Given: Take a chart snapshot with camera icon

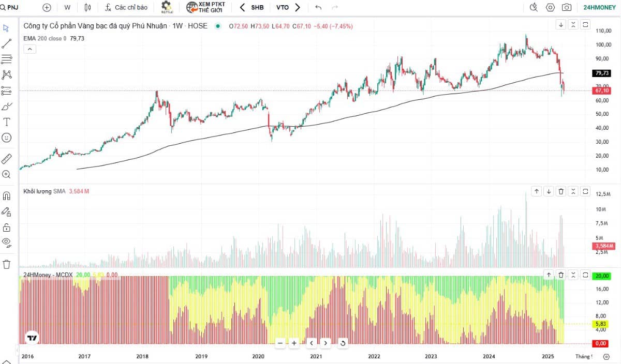Looking at the screenshot, I should point(567,8).
